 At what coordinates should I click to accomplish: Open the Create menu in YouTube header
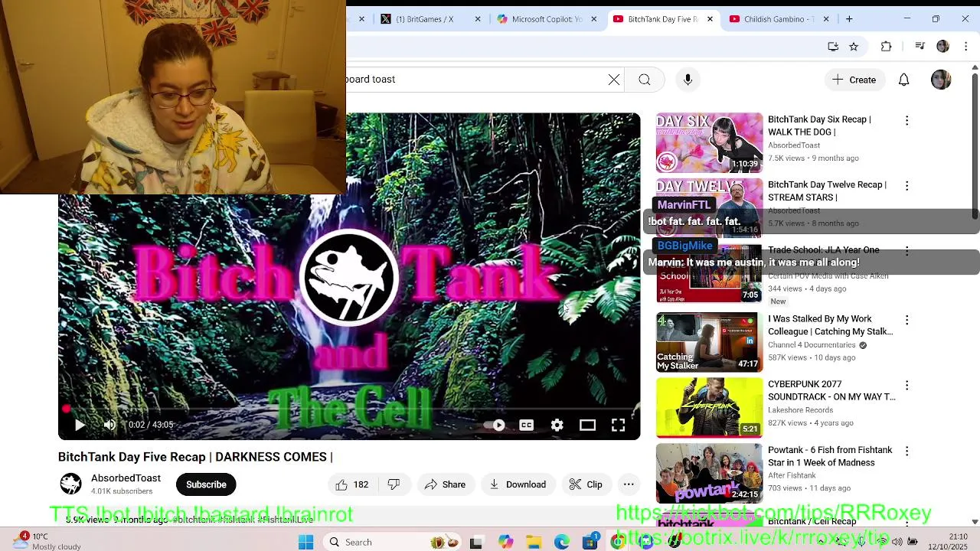coord(854,80)
